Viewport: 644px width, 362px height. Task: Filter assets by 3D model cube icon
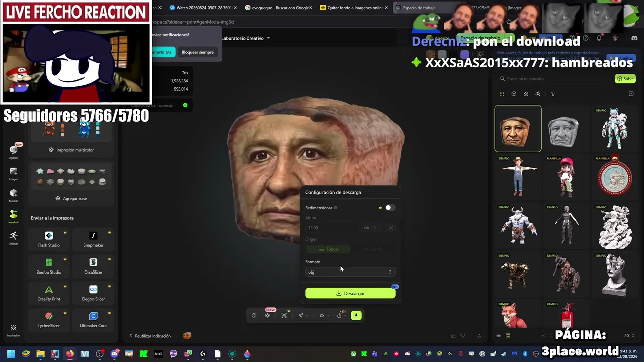pyautogui.click(x=514, y=94)
